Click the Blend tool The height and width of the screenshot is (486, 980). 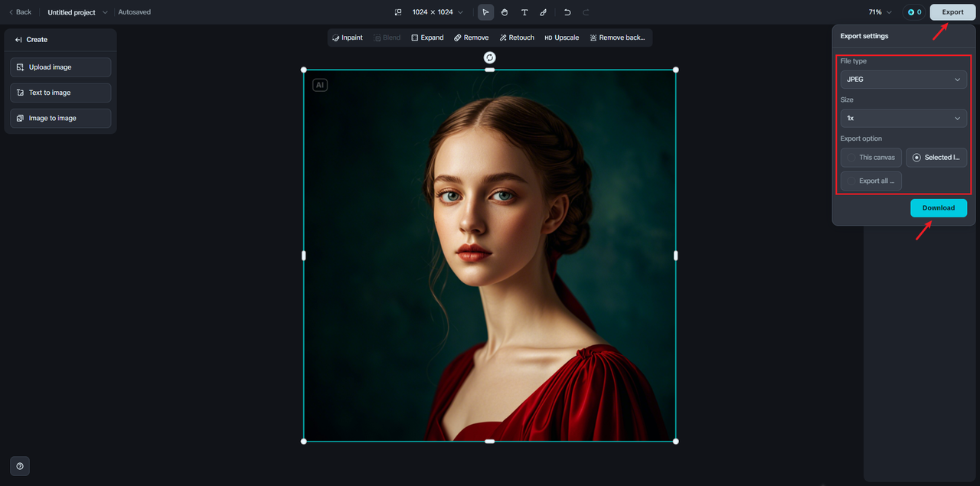[387, 38]
